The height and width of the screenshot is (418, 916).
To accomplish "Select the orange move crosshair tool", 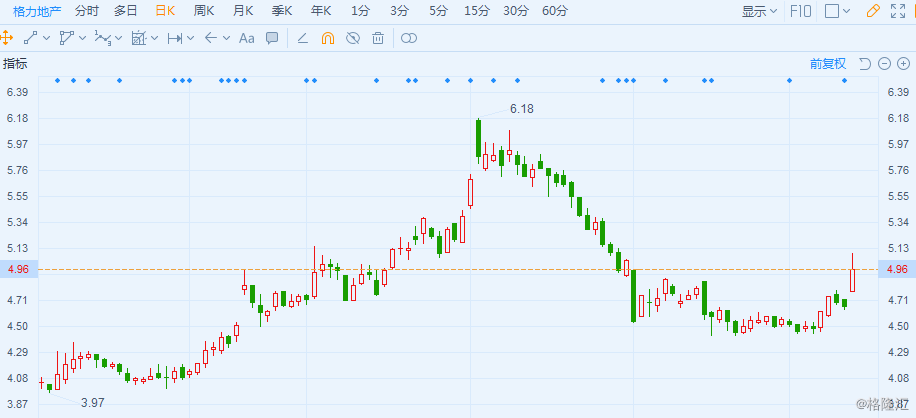I will click(x=6, y=39).
